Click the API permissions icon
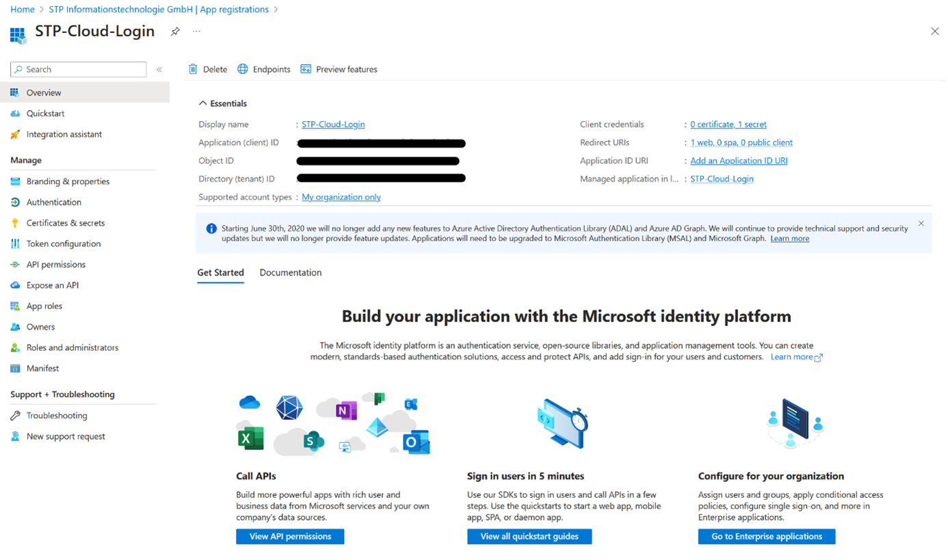Viewport: 948px width, 560px height. click(x=15, y=265)
